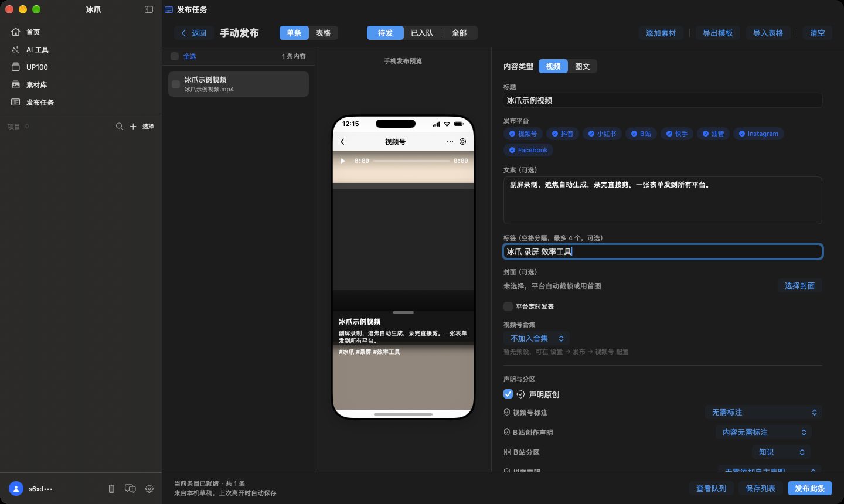Click the 返回 back button
This screenshot has height=504, width=844.
pos(193,33)
